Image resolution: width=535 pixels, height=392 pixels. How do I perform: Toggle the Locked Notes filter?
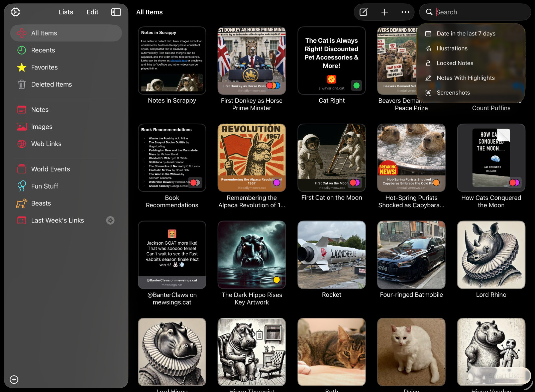point(455,63)
